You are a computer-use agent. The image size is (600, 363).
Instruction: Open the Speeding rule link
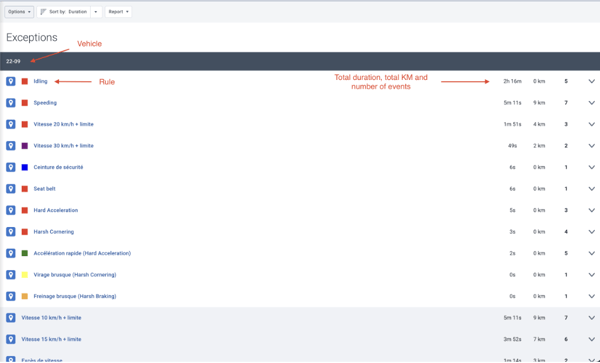(x=45, y=103)
